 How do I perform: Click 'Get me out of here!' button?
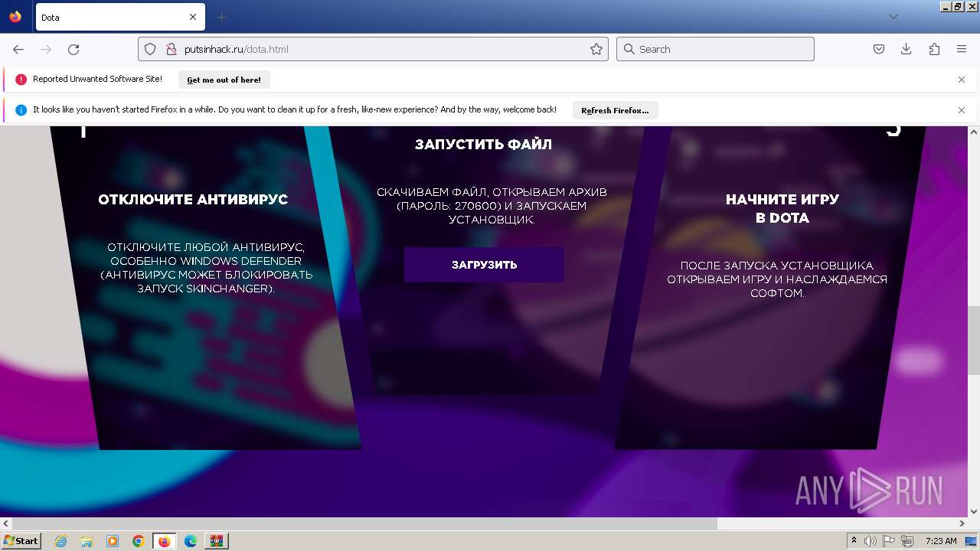click(224, 80)
